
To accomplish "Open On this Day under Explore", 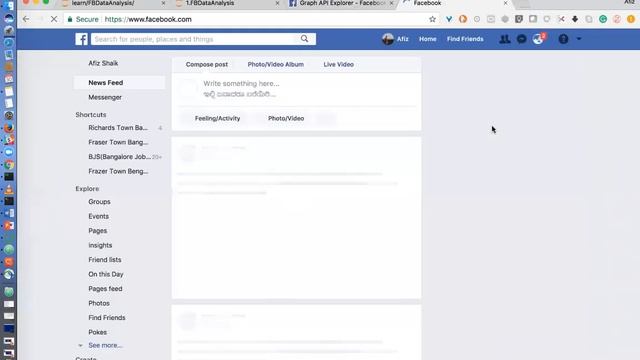I will pyautogui.click(x=106, y=274).
